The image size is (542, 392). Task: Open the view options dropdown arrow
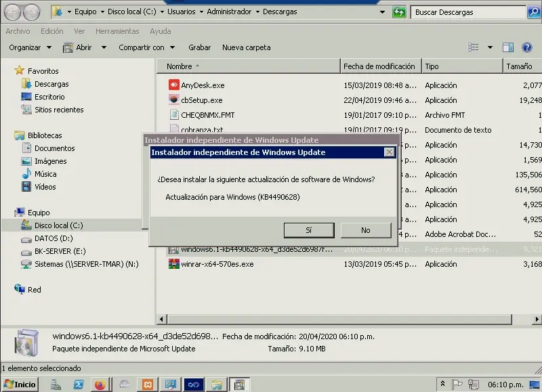click(x=490, y=47)
